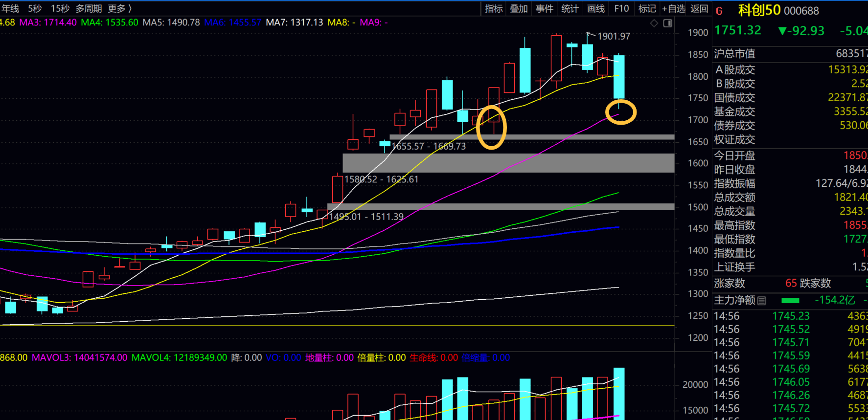Click the 总成交量 row label
This screenshot has height=420, width=868.
click(x=734, y=212)
